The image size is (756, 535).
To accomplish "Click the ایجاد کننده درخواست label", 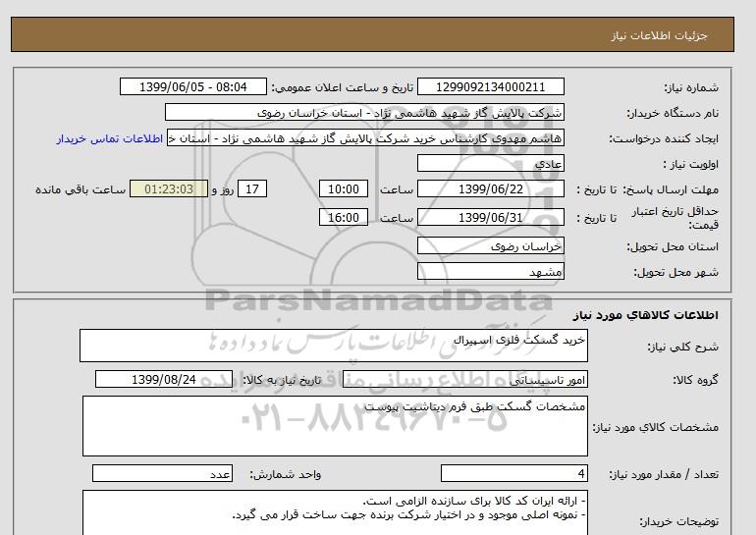I will point(664,138).
